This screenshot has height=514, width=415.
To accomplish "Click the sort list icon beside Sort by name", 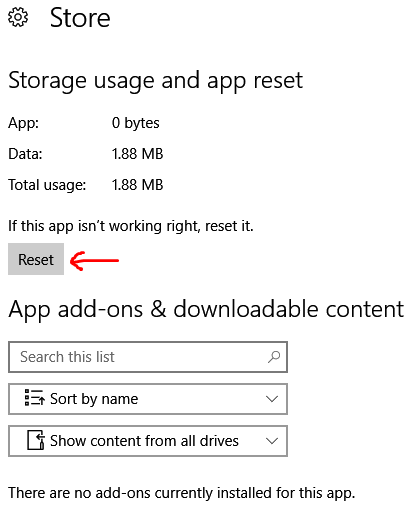I will 35,397.
